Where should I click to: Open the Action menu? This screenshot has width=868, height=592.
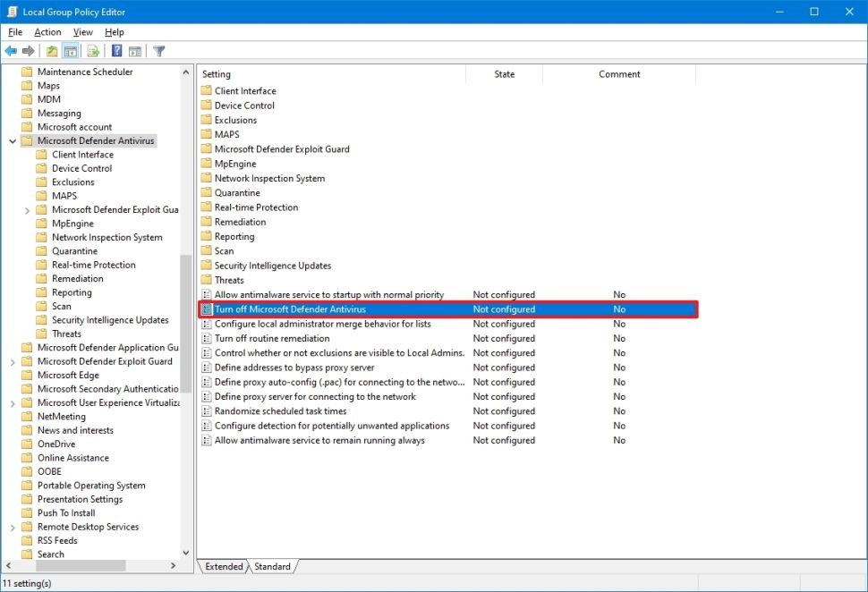pos(47,32)
